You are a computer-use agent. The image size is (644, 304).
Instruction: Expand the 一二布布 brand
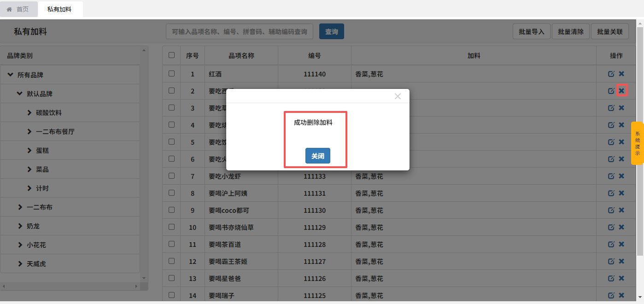pyautogui.click(x=20, y=207)
